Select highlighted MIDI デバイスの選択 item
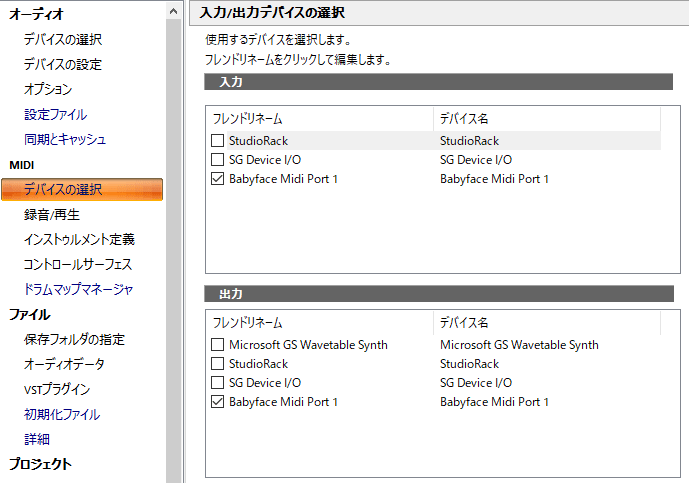Viewport: 689px width, 483px height. tap(82, 189)
